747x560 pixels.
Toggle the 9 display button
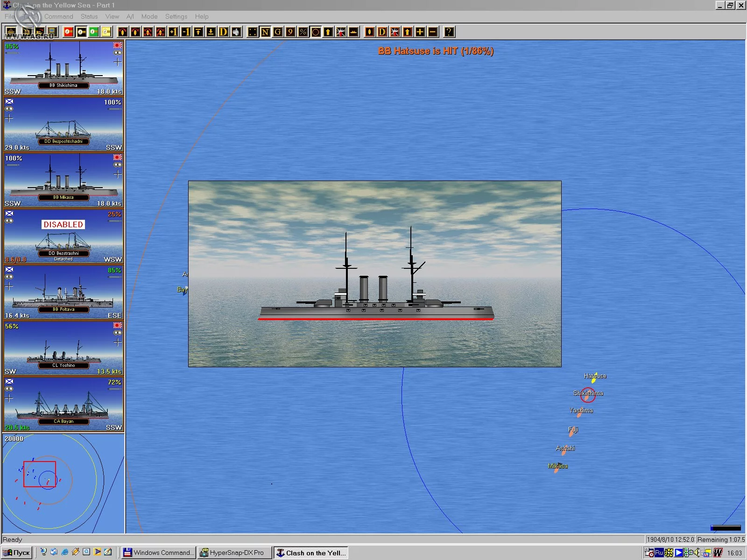click(x=290, y=32)
